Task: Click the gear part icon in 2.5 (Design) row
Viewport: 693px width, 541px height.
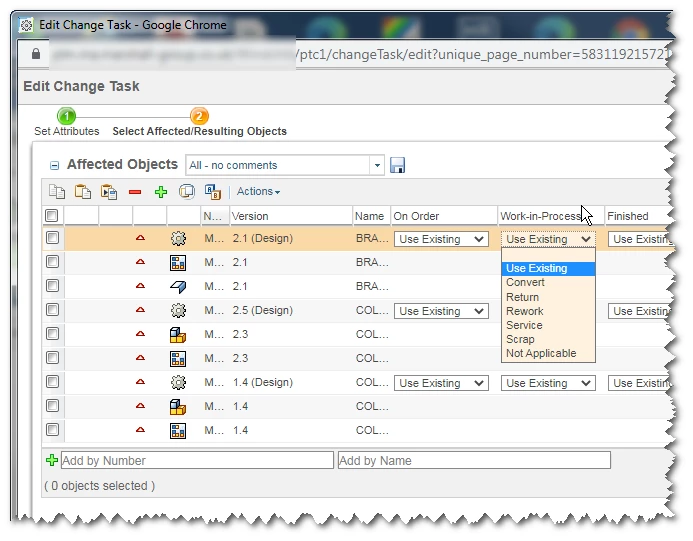Action: pyautogui.click(x=178, y=310)
